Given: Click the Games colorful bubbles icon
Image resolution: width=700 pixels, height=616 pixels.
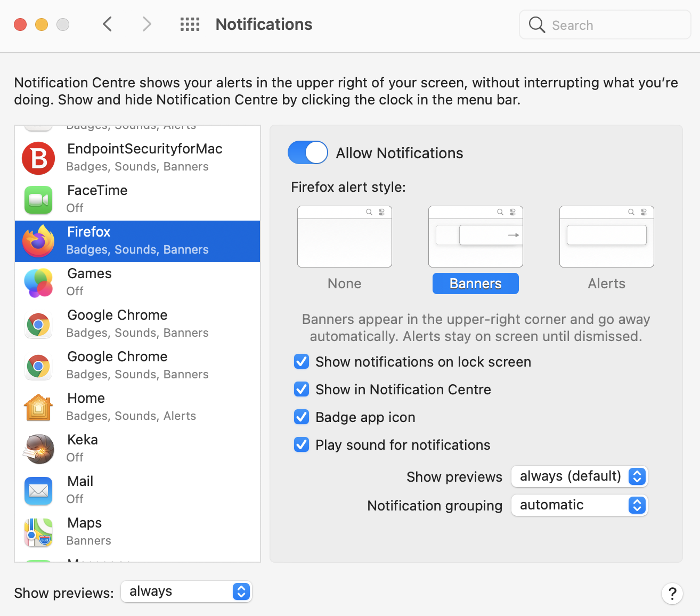Looking at the screenshot, I should 38,283.
